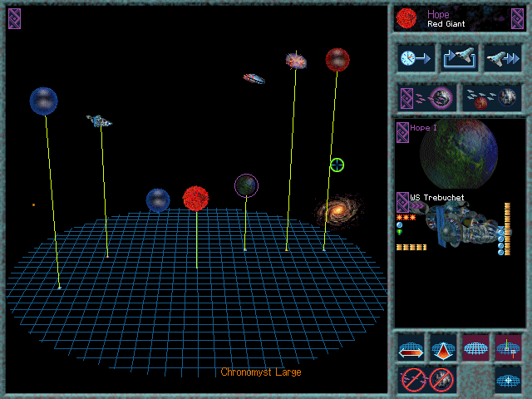This screenshot has width=532, height=399.
Task: Toggle the star height lines button
Action: (508, 347)
